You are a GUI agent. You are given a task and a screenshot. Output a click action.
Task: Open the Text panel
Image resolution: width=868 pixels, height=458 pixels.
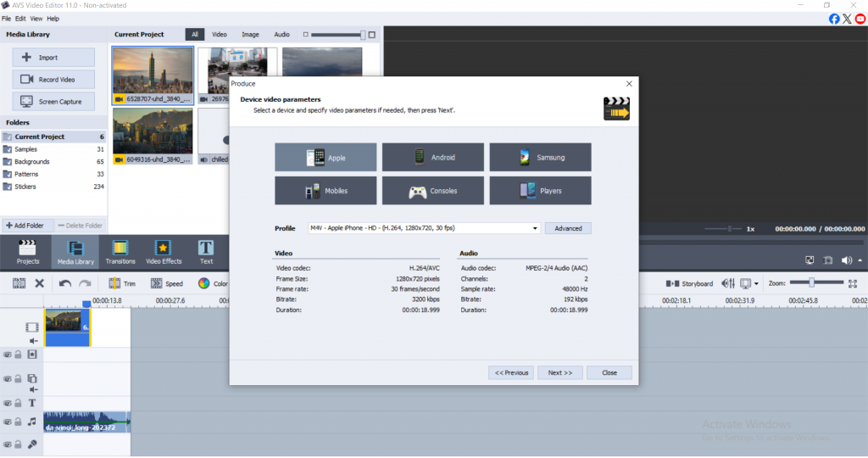tap(206, 252)
